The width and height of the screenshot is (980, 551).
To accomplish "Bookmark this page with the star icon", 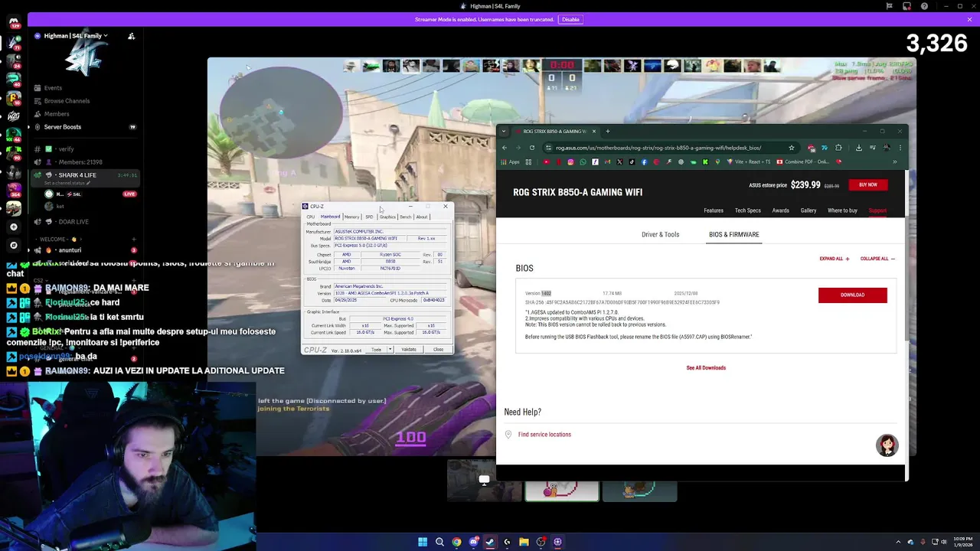I will pyautogui.click(x=792, y=148).
